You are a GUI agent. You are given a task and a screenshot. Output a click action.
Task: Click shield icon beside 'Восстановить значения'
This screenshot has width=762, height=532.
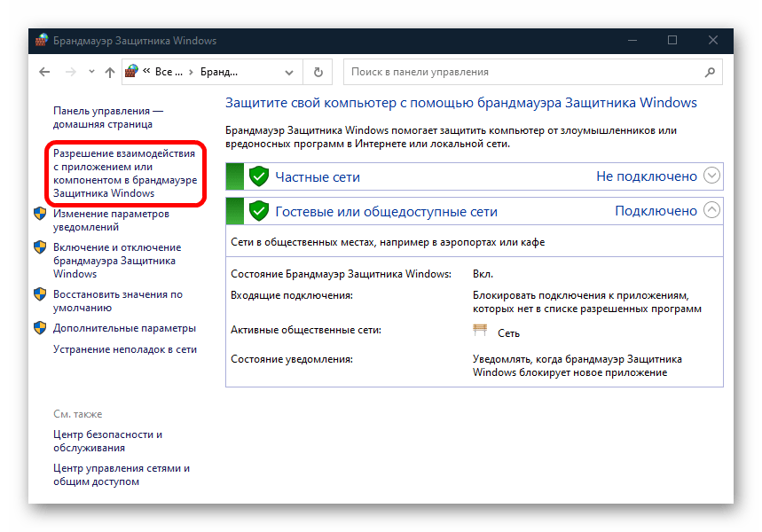point(40,294)
